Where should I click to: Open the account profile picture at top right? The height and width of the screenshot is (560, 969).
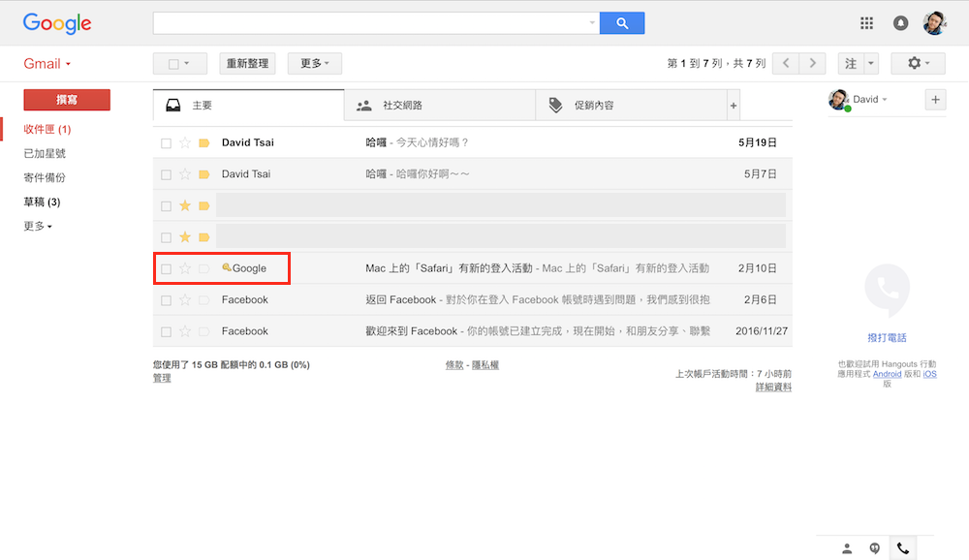pos(934,23)
